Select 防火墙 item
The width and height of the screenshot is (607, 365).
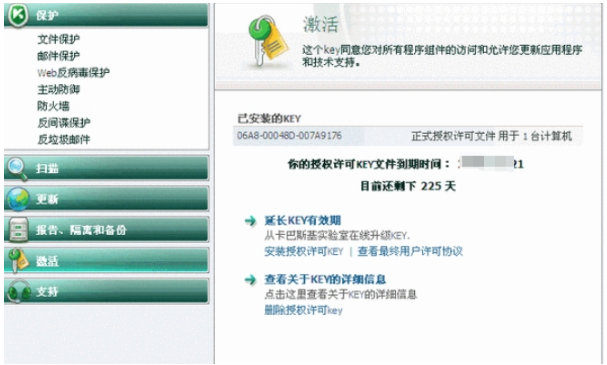click(53, 106)
